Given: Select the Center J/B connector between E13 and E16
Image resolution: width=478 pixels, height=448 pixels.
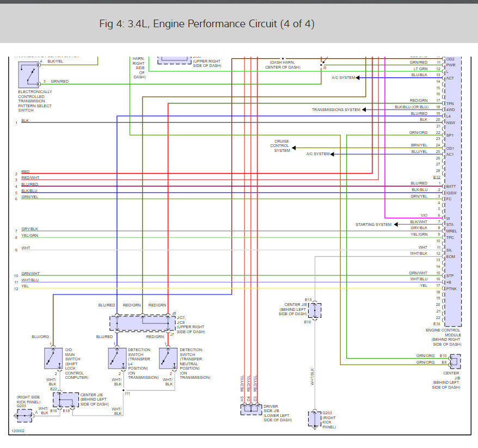Looking at the screenshot, I should pos(315,311).
